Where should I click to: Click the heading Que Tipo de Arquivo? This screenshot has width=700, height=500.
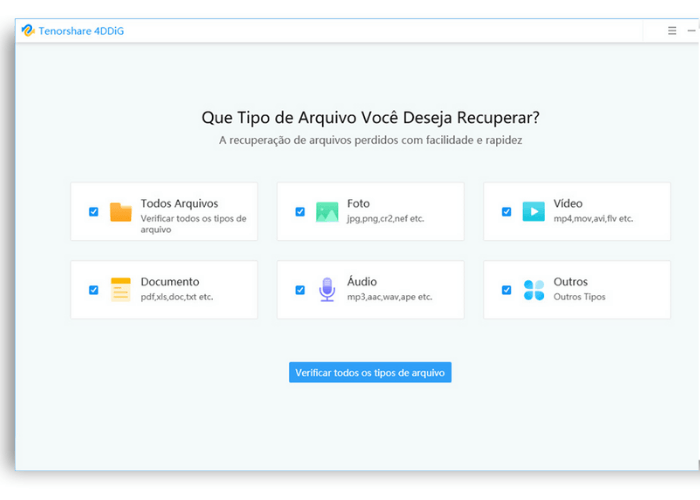click(370, 117)
